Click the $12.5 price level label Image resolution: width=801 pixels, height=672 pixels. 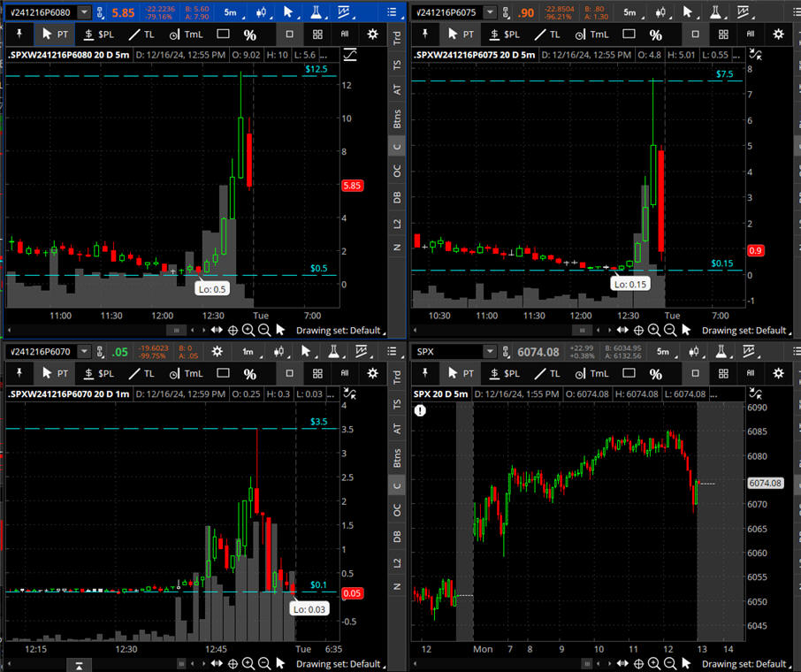tap(317, 69)
